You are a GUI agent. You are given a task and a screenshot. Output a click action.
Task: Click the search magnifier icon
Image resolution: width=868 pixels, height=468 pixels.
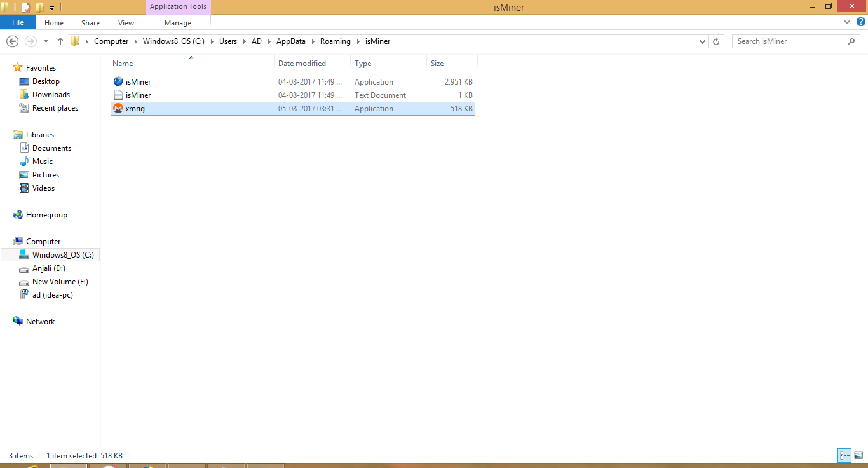pyautogui.click(x=851, y=41)
